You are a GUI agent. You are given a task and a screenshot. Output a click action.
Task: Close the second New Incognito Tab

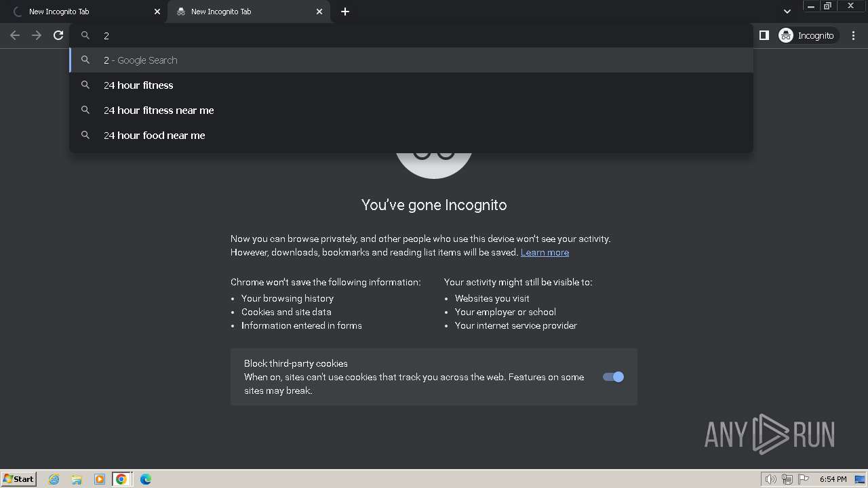tap(319, 12)
